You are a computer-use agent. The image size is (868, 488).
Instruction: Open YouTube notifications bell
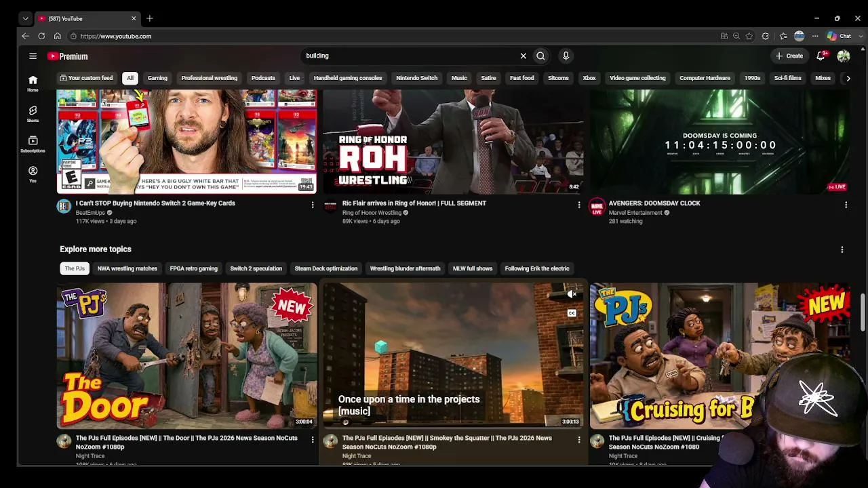pos(821,56)
